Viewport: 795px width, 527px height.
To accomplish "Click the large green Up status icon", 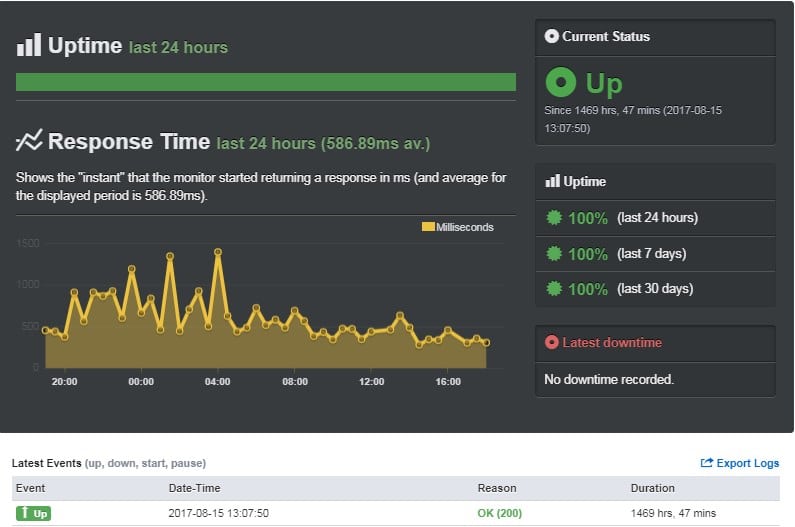I will coord(561,82).
